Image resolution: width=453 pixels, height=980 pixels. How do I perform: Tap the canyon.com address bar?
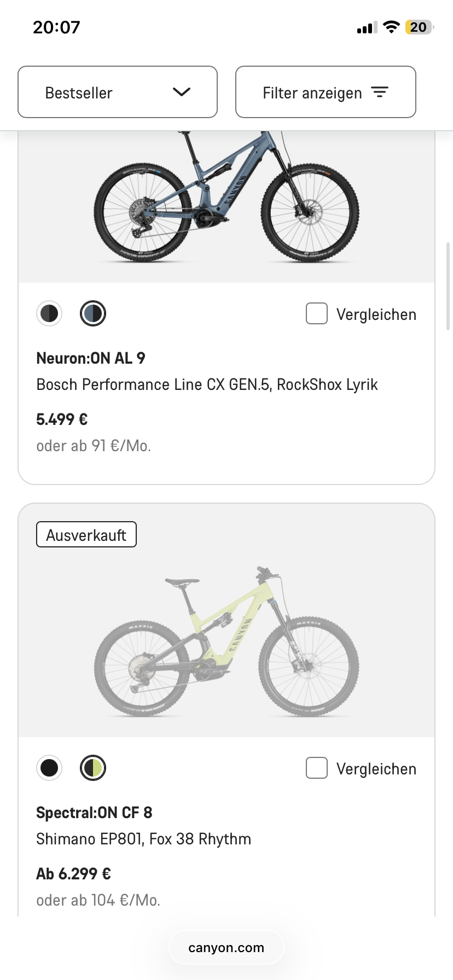226,948
